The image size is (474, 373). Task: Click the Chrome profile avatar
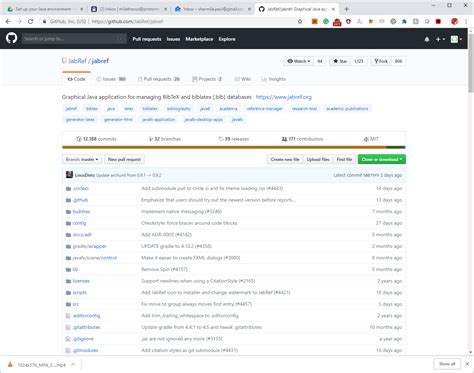pos(454,21)
